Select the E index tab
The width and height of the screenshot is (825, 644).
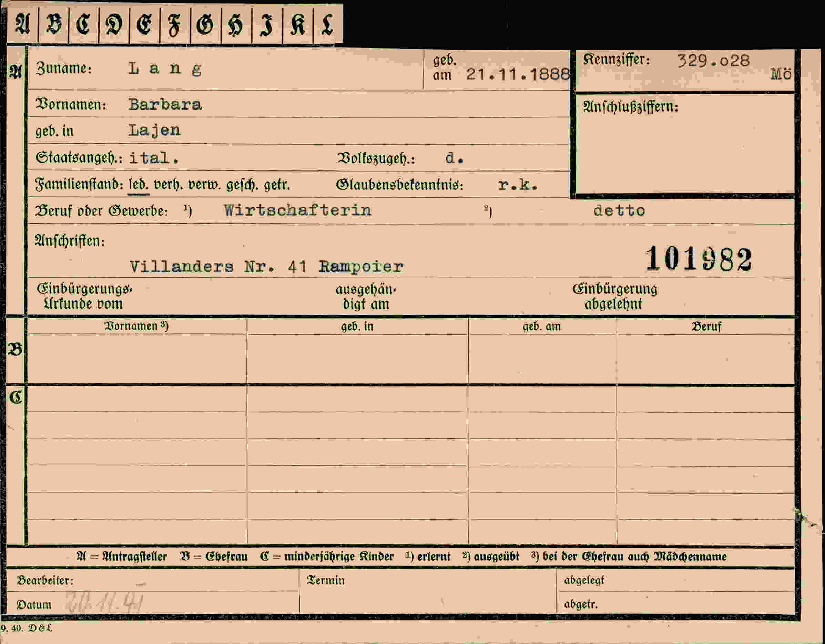[x=145, y=24]
